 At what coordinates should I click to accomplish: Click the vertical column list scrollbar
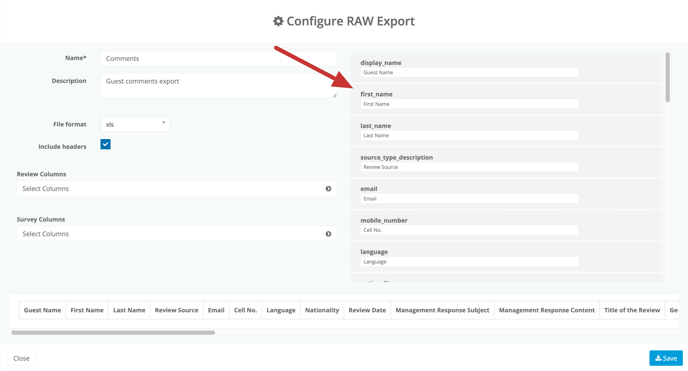(x=667, y=77)
